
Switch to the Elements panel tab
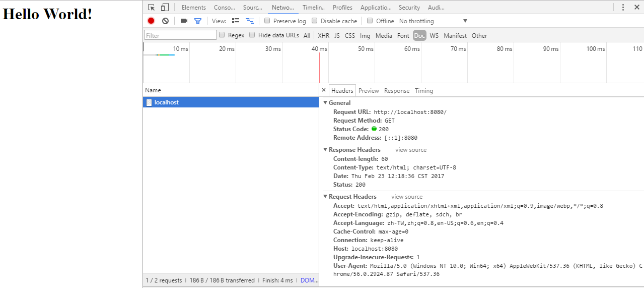coord(193,8)
